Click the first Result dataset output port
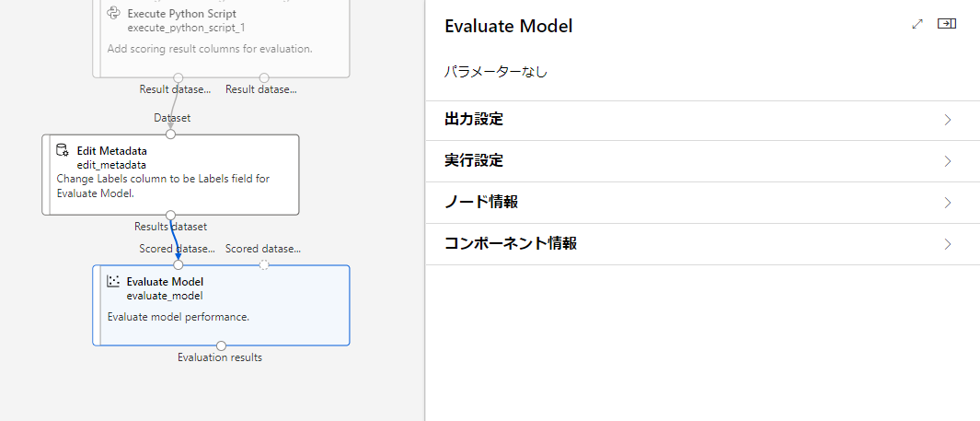The width and height of the screenshot is (980, 421). (x=179, y=77)
